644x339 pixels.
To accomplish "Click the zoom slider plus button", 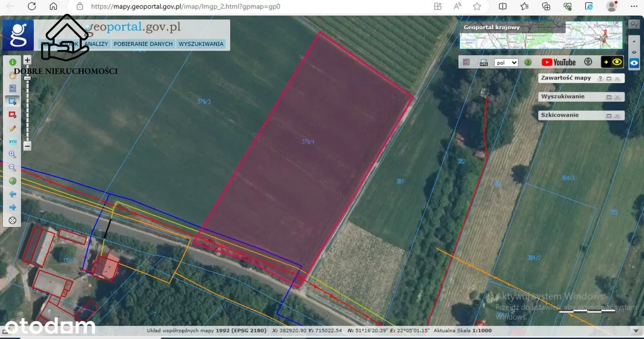I will (x=27, y=60).
